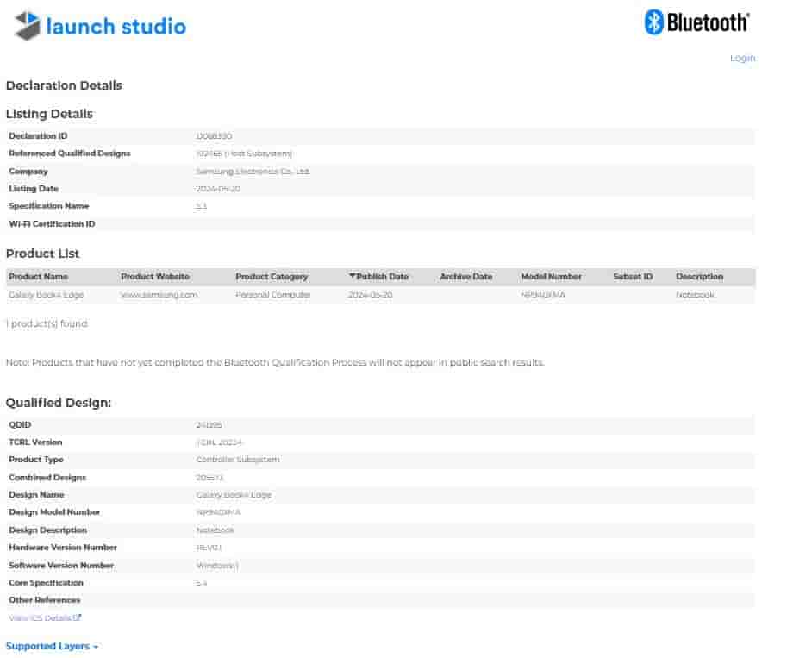Click the launch studio title text
Image resolution: width=812 pixels, height=658 pixels.
[116, 27]
